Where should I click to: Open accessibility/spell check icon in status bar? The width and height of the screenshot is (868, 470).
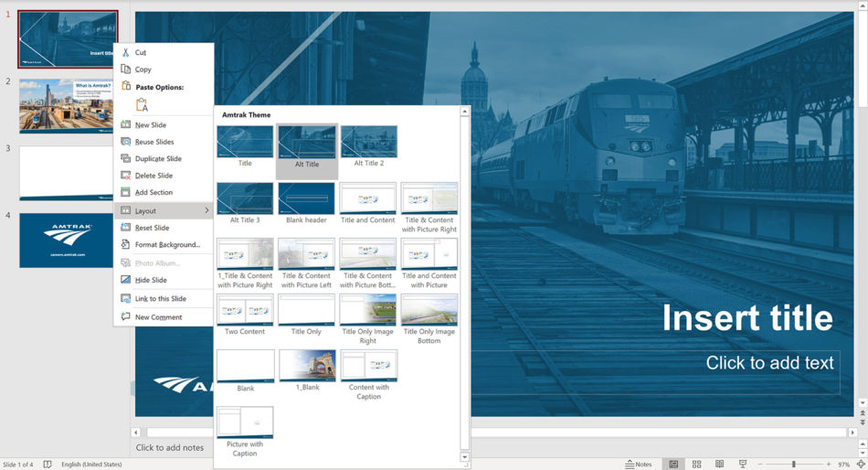pos(48,464)
